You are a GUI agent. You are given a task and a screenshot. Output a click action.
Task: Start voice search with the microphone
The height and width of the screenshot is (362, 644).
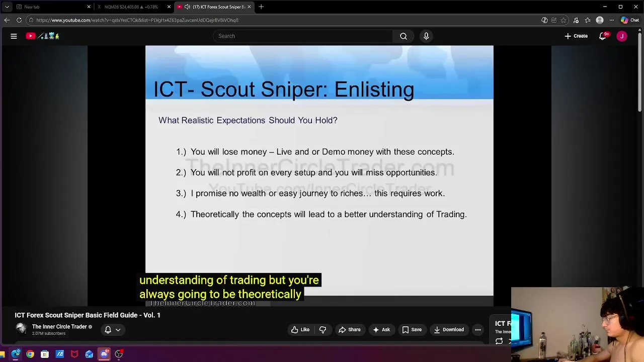pos(426,36)
